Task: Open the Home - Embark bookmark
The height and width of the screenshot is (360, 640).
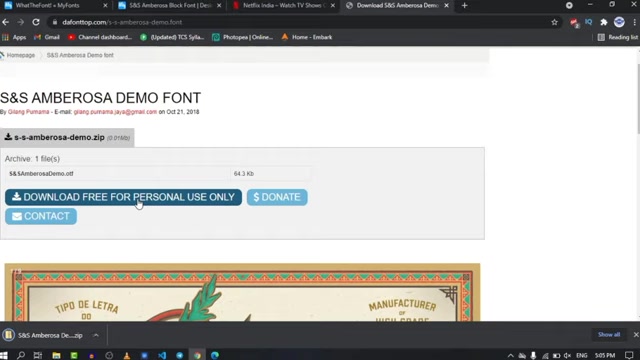Action: point(307,37)
